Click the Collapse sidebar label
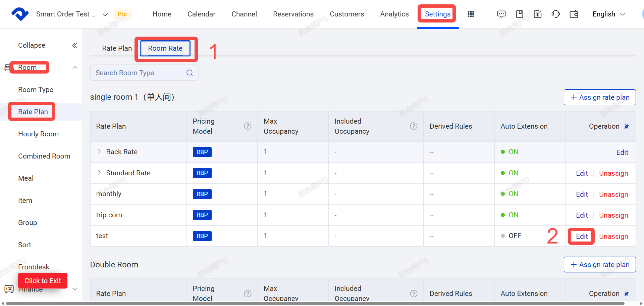Screen dimensions: 644x306 32,45
